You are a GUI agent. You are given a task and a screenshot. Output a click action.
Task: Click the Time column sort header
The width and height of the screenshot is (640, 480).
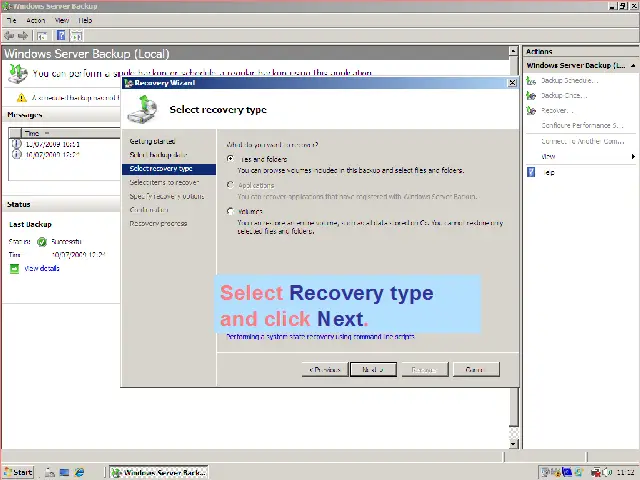(x=70, y=133)
